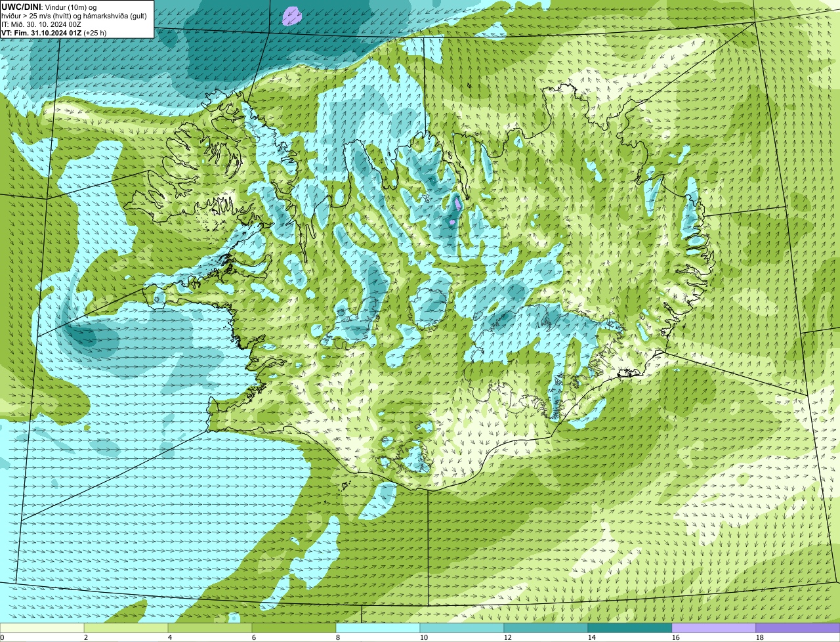Choose the 12–14 m/s teal legend swatch
Viewport: 840px width, 642px height.
coord(546,628)
